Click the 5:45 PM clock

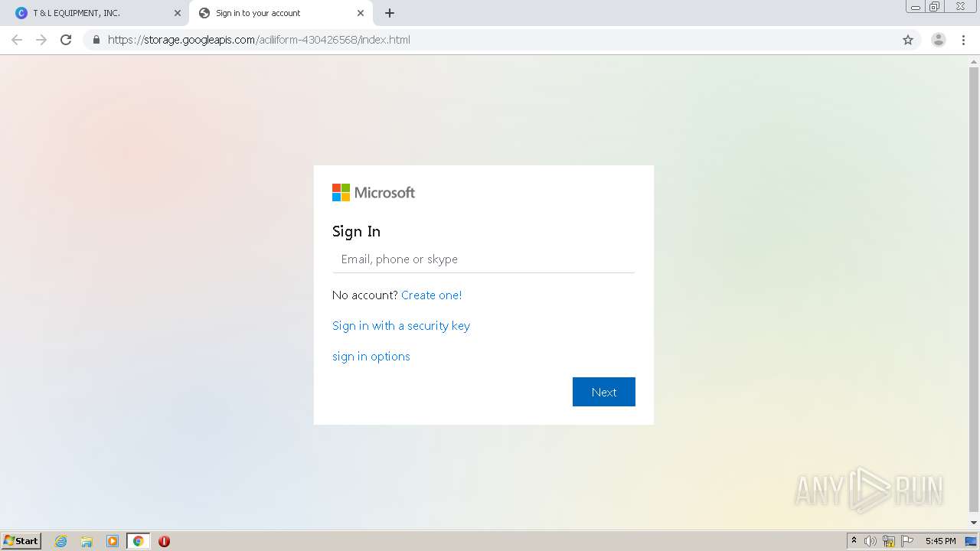pyautogui.click(x=940, y=541)
